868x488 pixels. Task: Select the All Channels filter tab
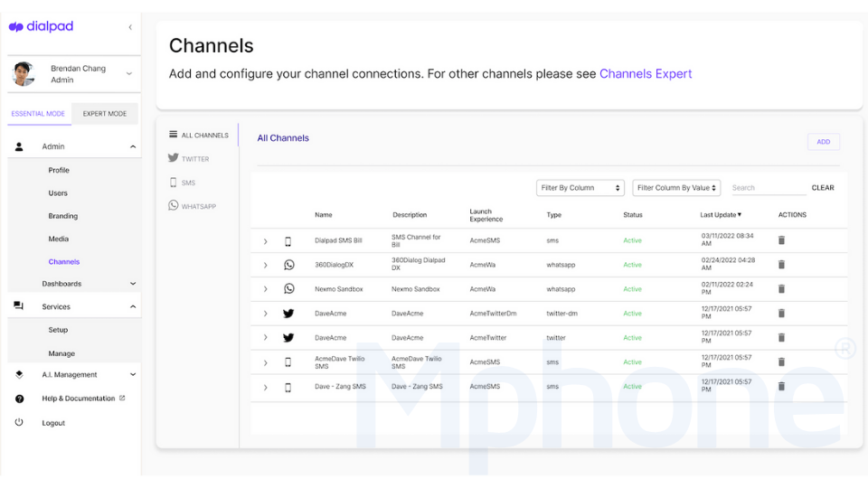[x=199, y=135]
